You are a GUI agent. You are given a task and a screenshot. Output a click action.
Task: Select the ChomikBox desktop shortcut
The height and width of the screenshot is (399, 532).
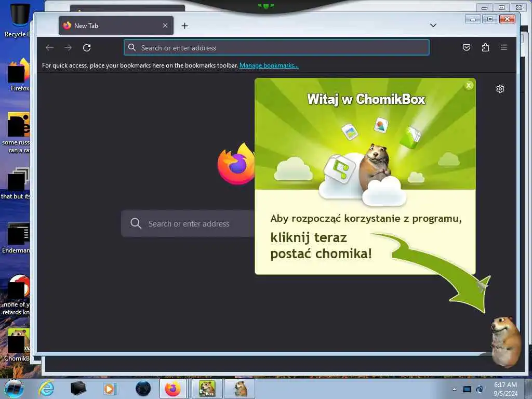[x=17, y=344]
